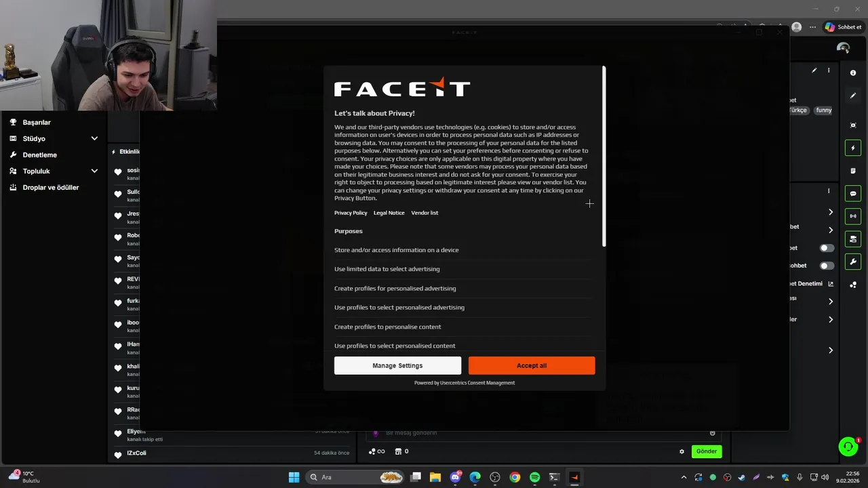Open the user avatar at top right

point(843,48)
